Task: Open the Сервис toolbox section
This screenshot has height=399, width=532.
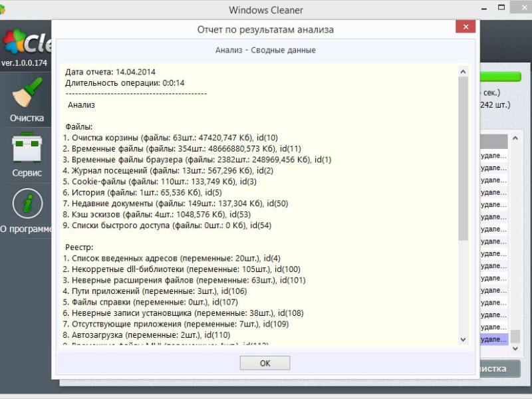Action: (x=27, y=155)
